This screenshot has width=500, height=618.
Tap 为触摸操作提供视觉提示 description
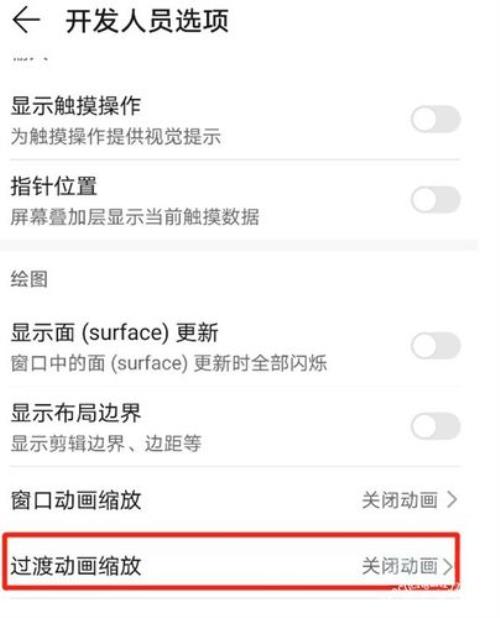coord(116,137)
